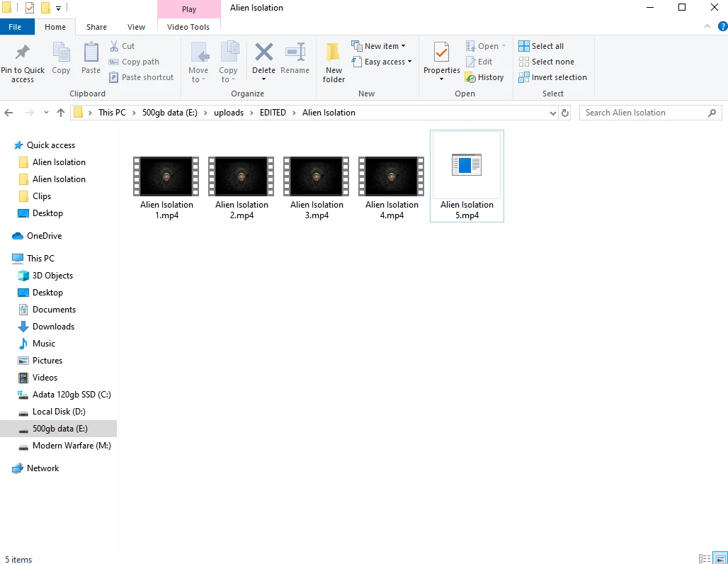The image size is (728, 564).
Task: Switch to Details view layout
Action: (x=705, y=558)
